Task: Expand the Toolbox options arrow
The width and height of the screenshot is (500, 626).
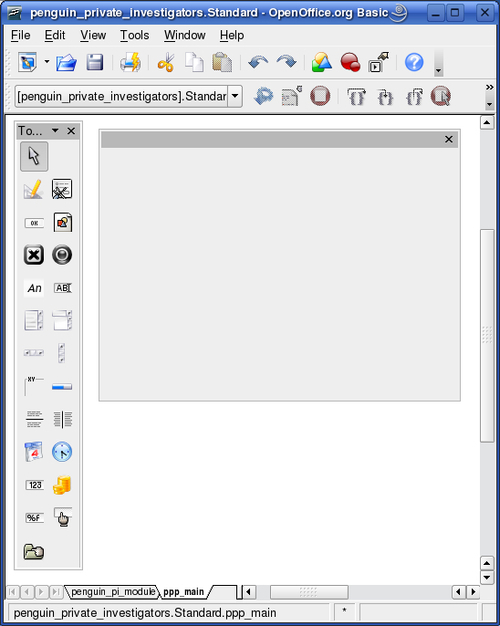Action: pyautogui.click(x=55, y=131)
